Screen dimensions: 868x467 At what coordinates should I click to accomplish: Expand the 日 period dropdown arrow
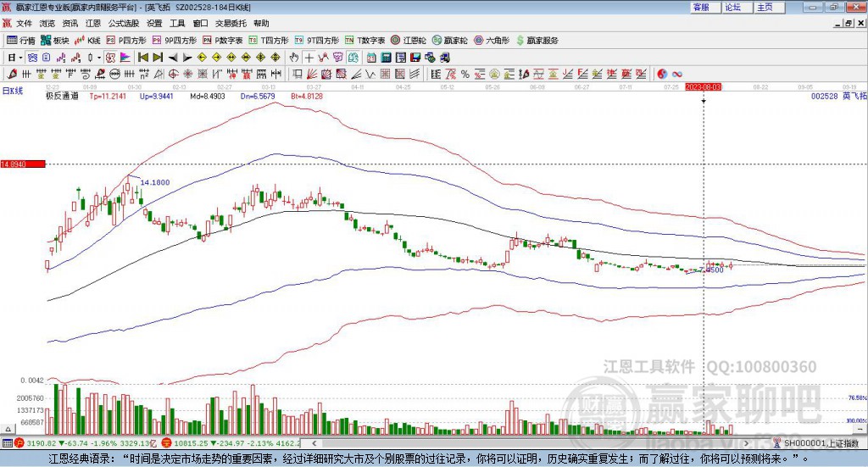click(x=20, y=58)
